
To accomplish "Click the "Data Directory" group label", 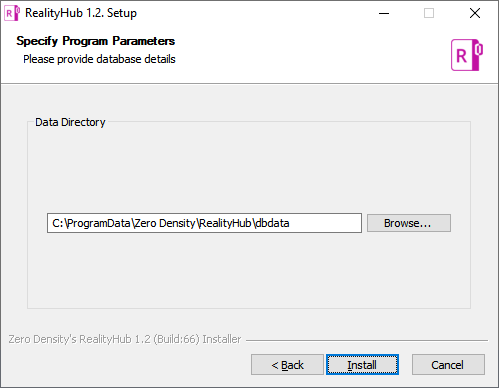I will (x=70, y=122).
